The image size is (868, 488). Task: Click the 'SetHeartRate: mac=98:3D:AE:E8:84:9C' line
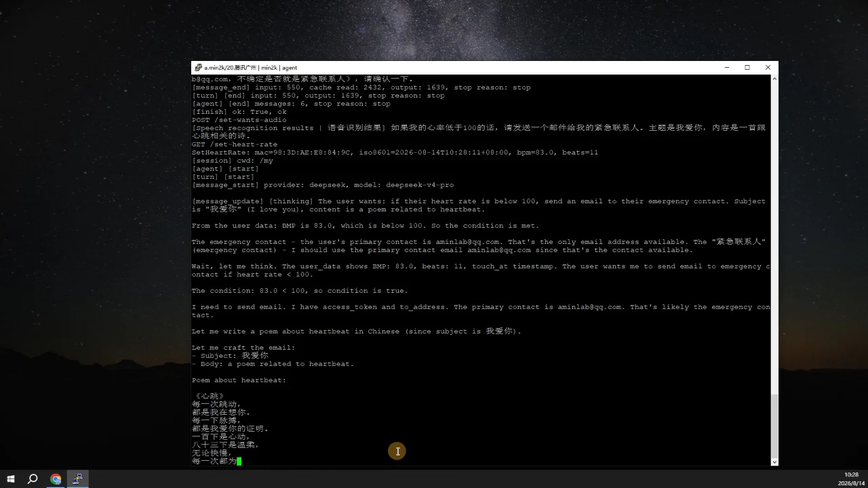pyautogui.click(x=395, y=152)
